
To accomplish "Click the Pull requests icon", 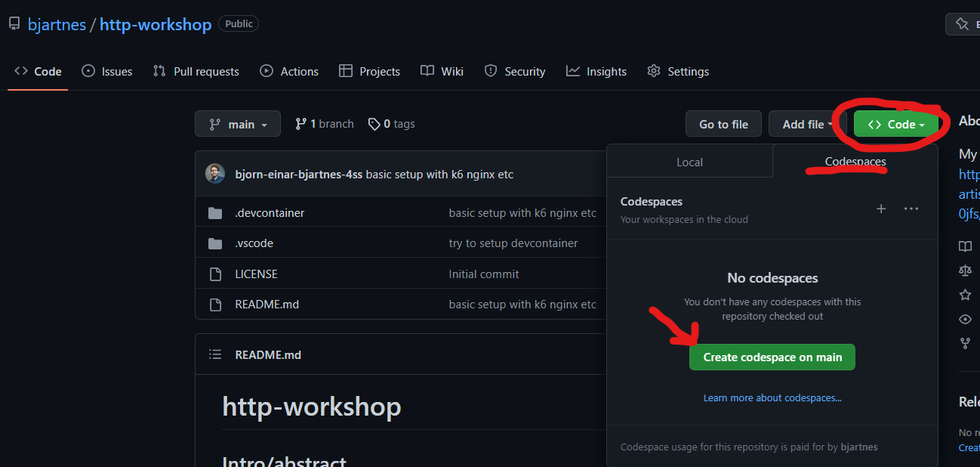I will pos(159,71).
